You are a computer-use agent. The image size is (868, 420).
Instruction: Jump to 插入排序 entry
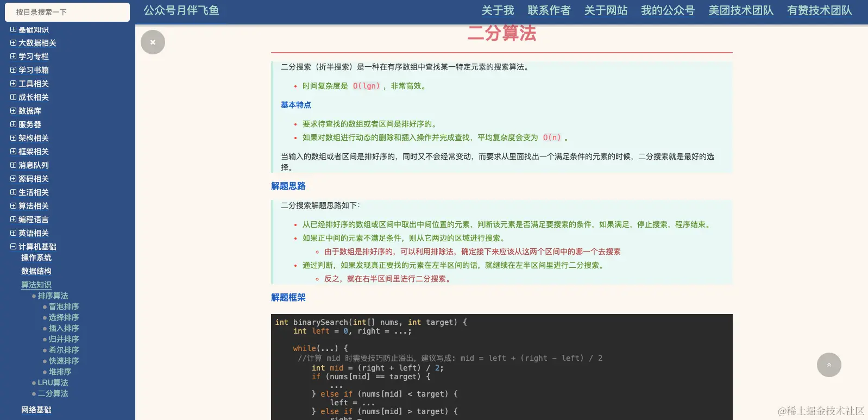[x=64, y=328]
